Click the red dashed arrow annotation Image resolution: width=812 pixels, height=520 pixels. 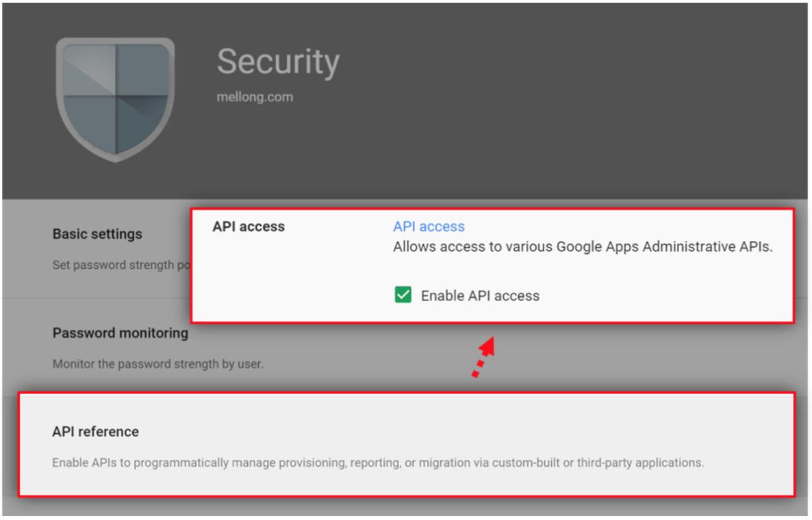coord(483,357)
